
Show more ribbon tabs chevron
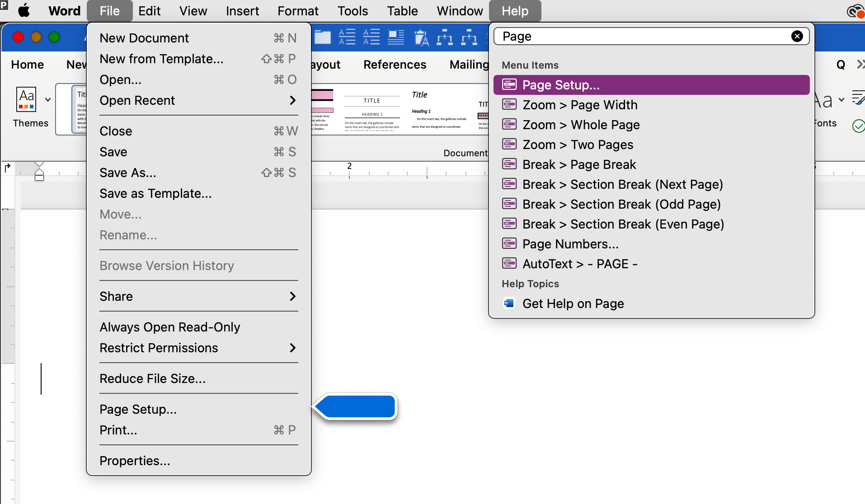coord(860,65)
